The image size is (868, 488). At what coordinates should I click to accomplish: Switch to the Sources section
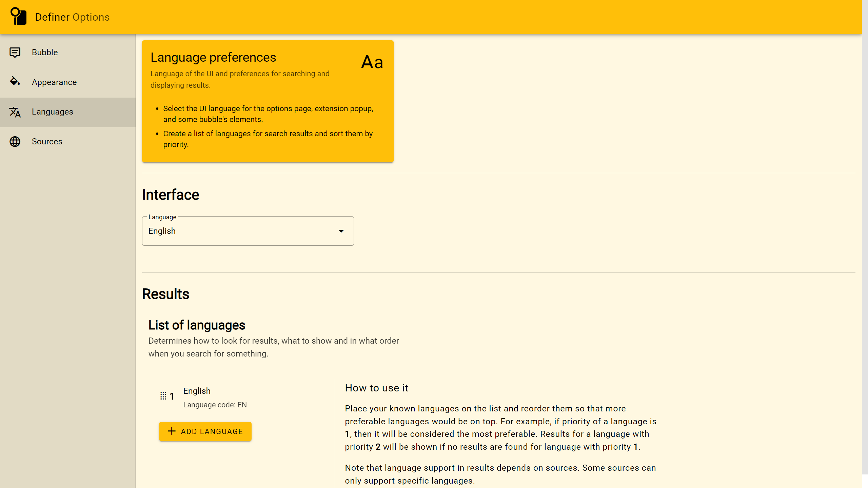[47, 141]
